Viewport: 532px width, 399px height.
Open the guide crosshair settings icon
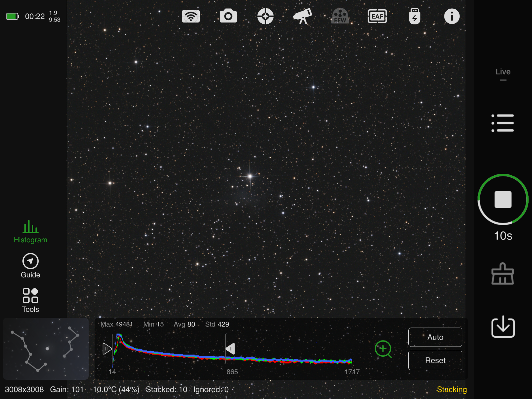pyautogui.click(x=265, y=16)
